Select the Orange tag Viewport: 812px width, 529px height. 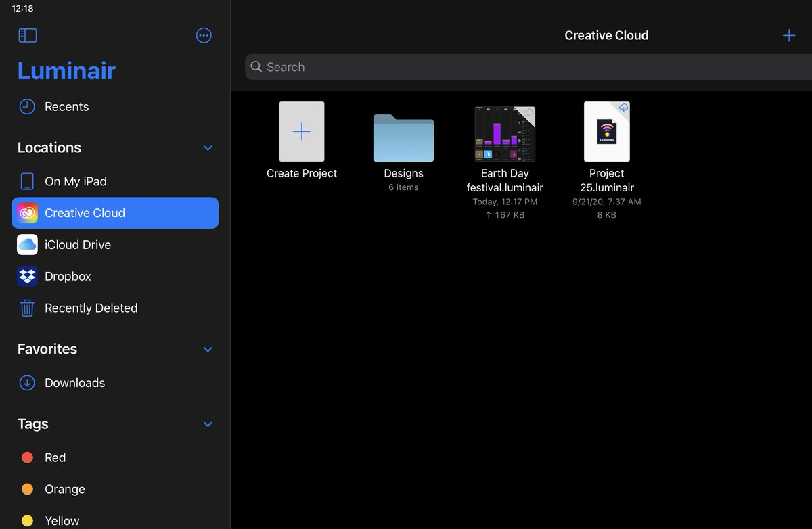coord(116,489)
